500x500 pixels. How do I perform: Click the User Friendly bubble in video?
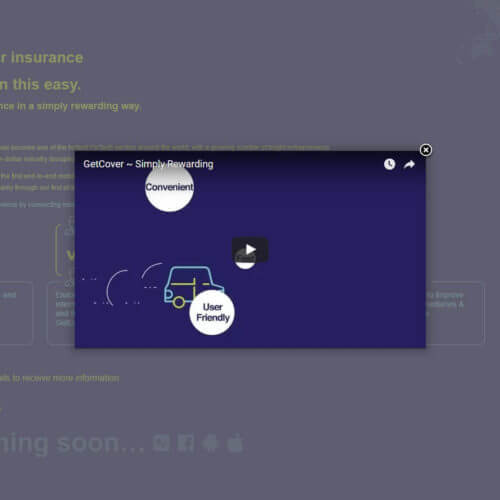(212, 312)
